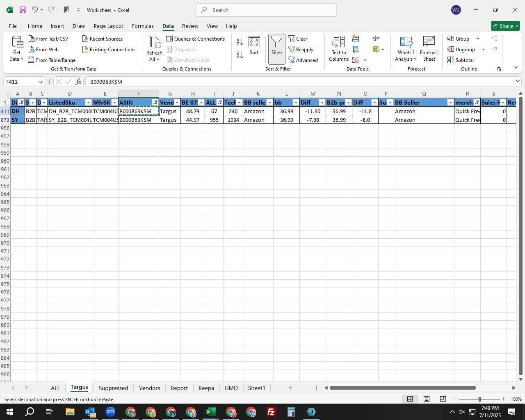Click the Data Validation icon
This screenshot has height=420, width=525.
[356, 60]
